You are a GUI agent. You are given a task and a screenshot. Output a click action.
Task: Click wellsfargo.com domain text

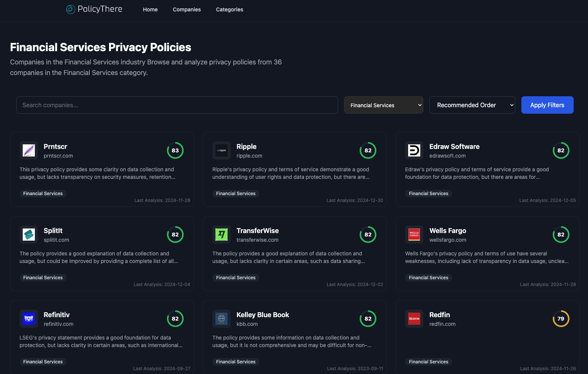tap(448, 240)
